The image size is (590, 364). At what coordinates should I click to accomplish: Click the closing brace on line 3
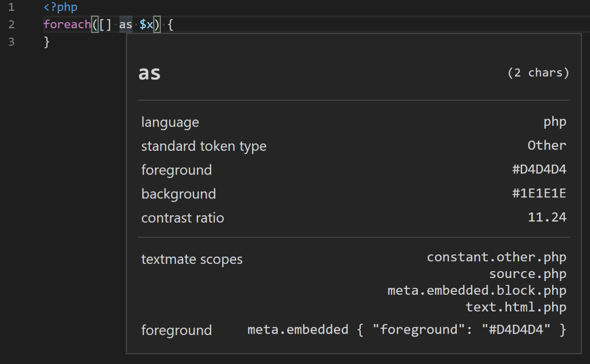point(47,42)
